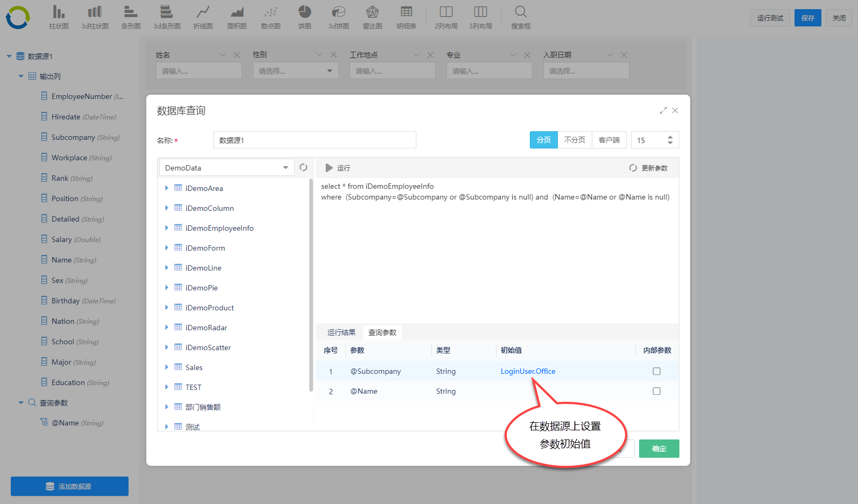The width and height of the screenshot is (858, 504).
Task: Adjust page size stepper showing 15
Action: click(670, 140)
